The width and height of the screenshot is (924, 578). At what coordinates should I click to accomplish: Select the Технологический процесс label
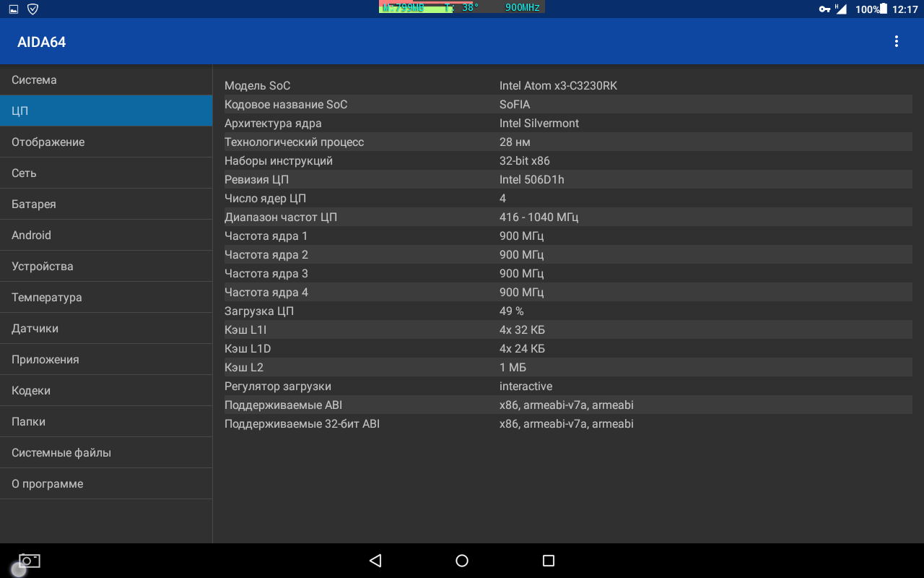click(x=294, y=142)
